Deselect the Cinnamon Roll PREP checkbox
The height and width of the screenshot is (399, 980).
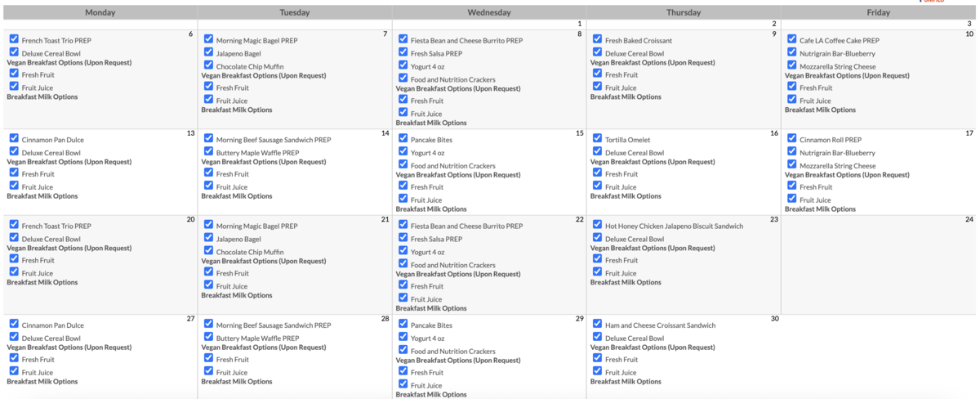pyautogui.click(x=791, y=139)
